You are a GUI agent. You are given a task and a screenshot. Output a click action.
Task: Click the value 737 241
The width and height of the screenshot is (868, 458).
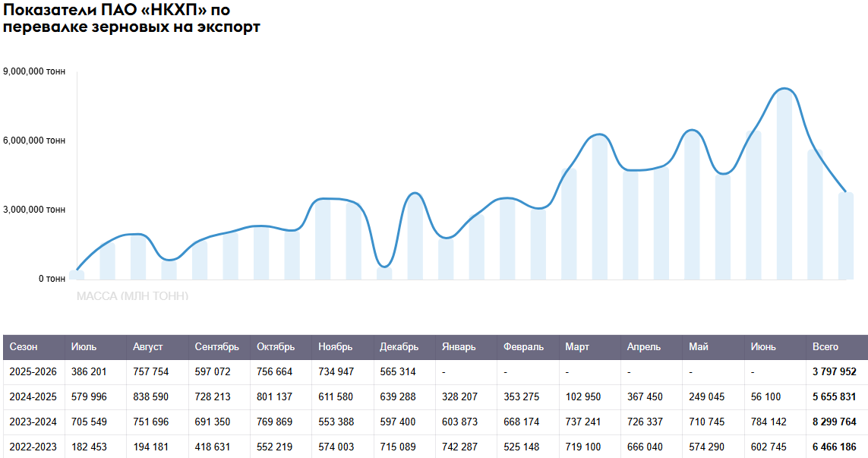click(x=583, y=422)
